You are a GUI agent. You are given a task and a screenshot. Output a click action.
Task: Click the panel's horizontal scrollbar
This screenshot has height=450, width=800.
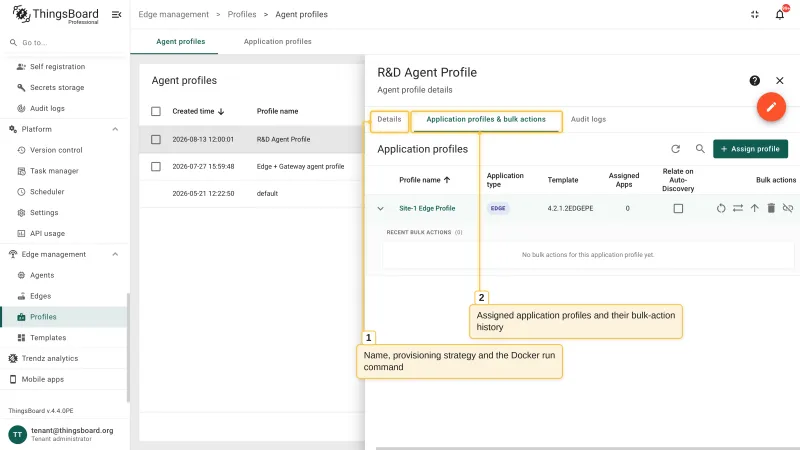pyautogui.click(x=587, y=448)
